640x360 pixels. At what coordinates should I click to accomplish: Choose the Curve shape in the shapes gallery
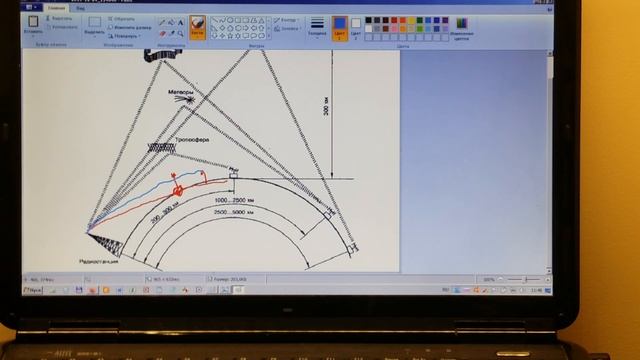[222, 20]
